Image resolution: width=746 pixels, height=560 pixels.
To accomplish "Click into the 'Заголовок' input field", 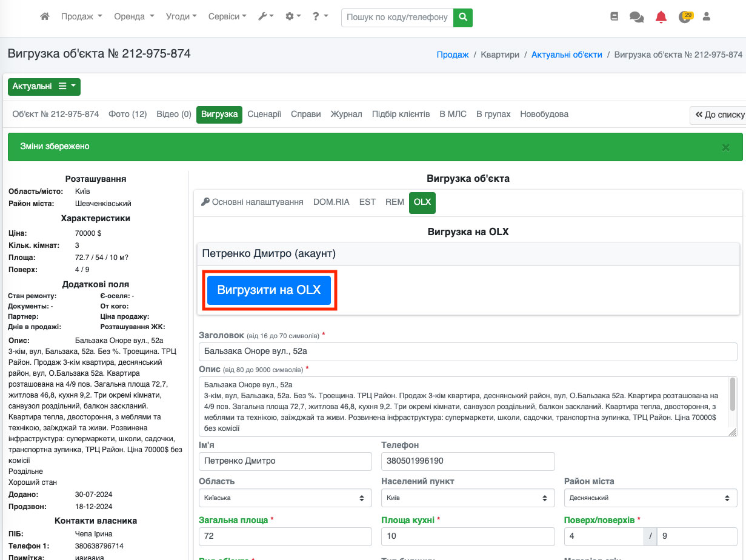I will click(x=468, y=351).
